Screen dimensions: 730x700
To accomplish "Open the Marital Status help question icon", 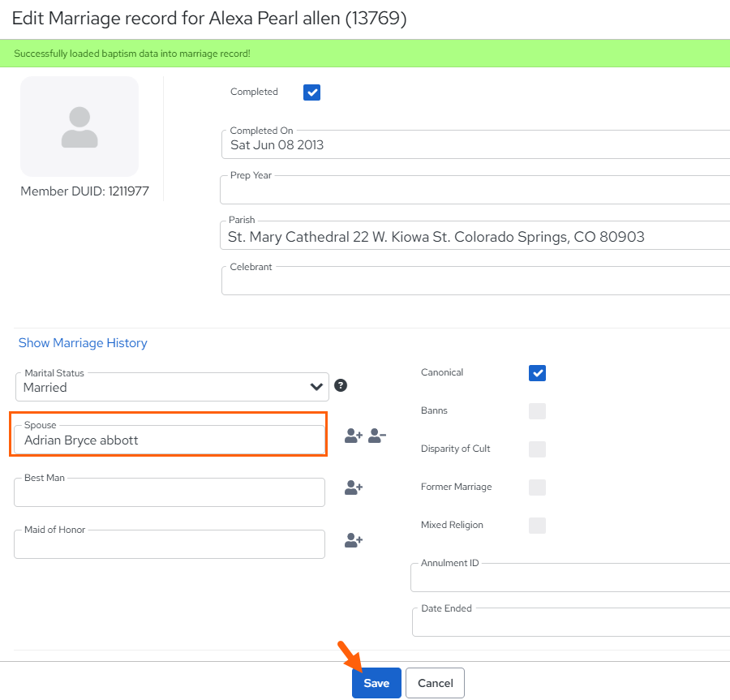I will pos(341,385).
